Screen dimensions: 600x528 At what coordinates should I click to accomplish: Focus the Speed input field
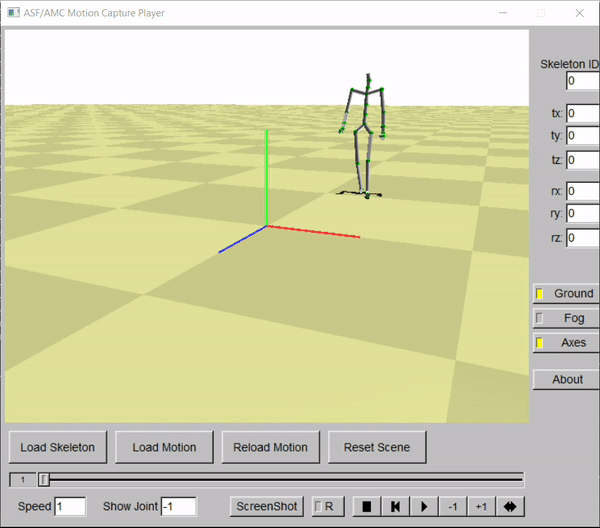[70, 507]
